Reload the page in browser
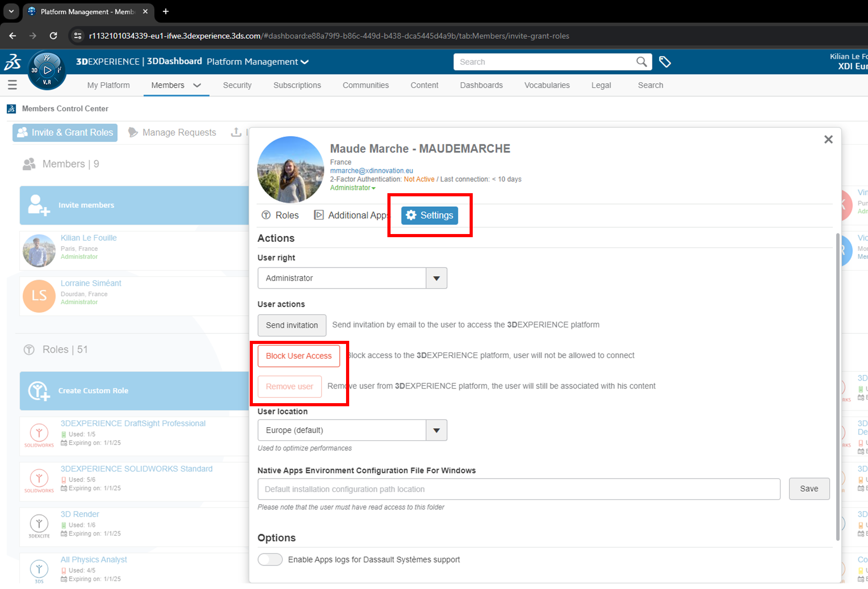The width and height of the screenshot is (868, 589). point(53,36)
